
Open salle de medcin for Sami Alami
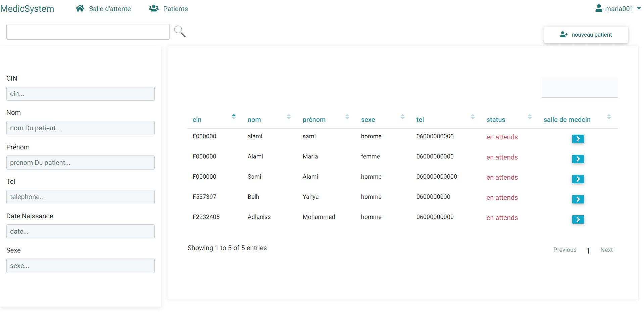pos(578,179)
